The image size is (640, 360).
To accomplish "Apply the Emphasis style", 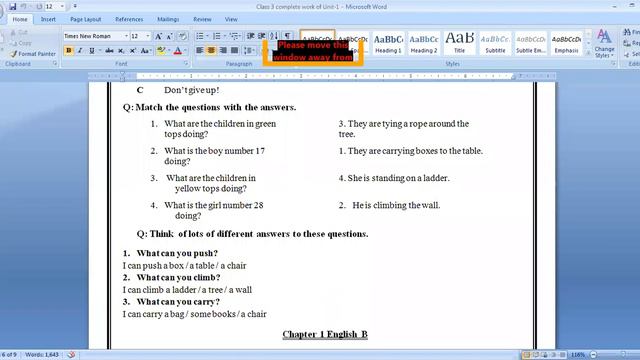I will tap(566, 43).
